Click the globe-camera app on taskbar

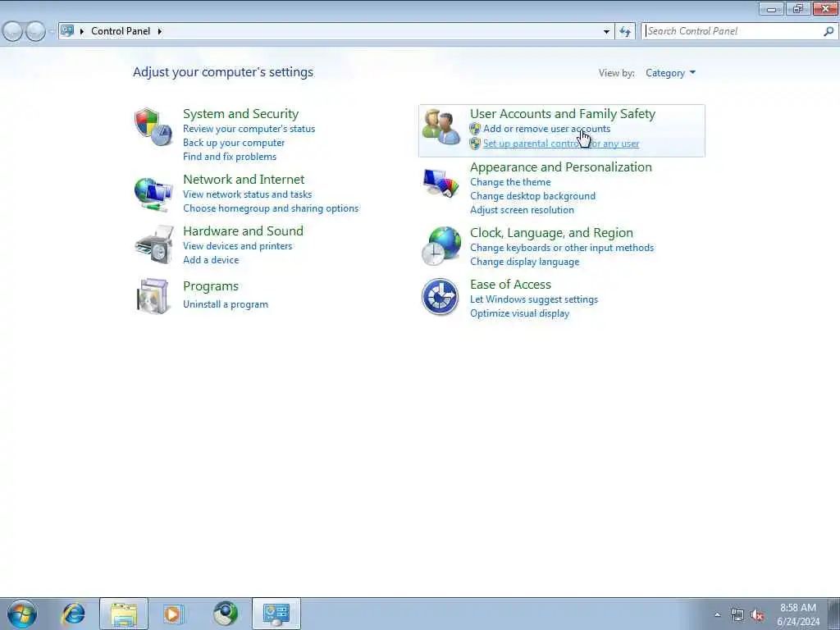point(226,614)
